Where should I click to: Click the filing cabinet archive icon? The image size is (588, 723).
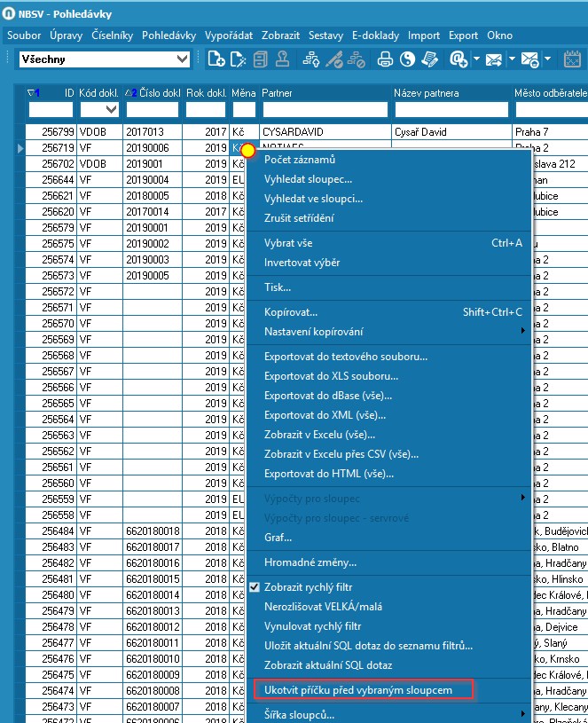coord(261,59)
